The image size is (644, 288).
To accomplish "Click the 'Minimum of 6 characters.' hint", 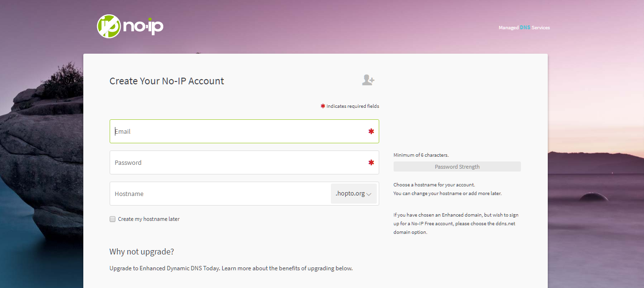I will [x=421, y=155].
